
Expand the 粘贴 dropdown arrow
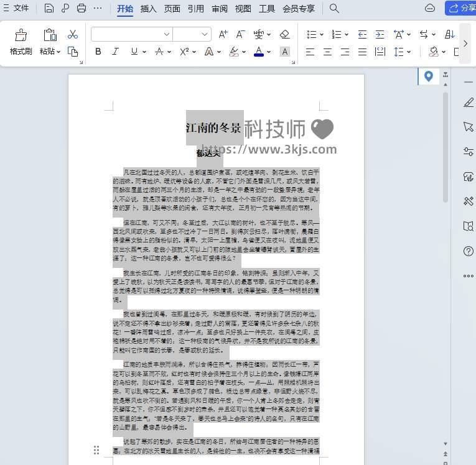tap(58, 52)
